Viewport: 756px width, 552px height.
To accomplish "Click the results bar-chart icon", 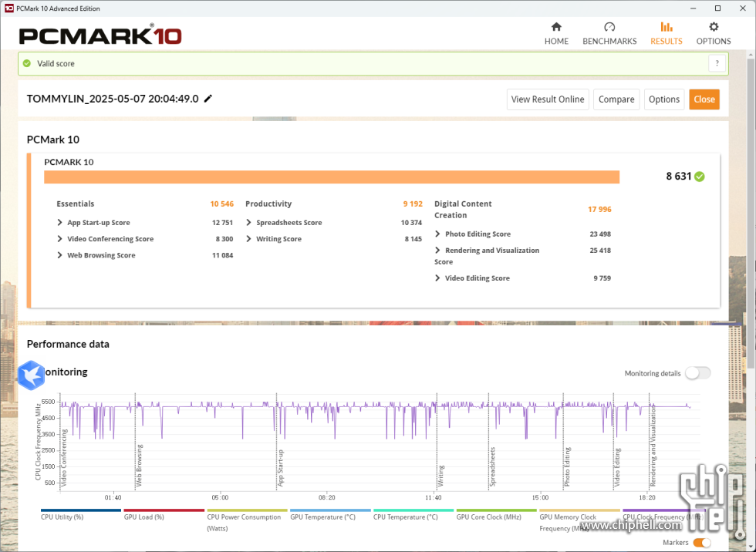I will (667, 26).
